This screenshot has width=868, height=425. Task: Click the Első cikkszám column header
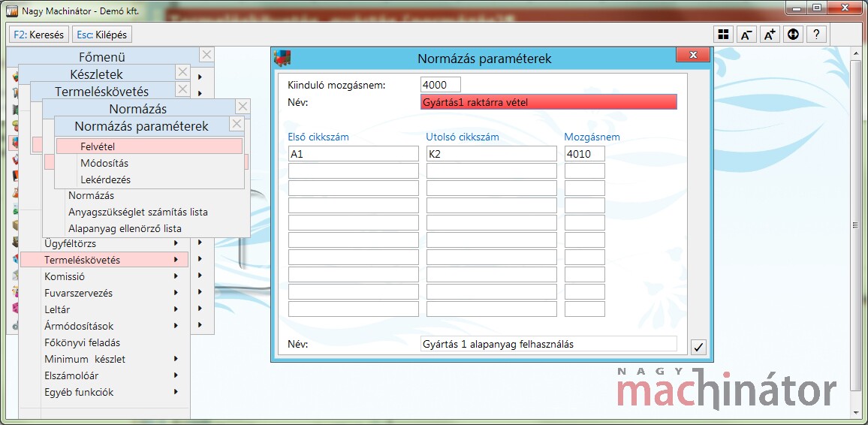[x=318, y=137]
